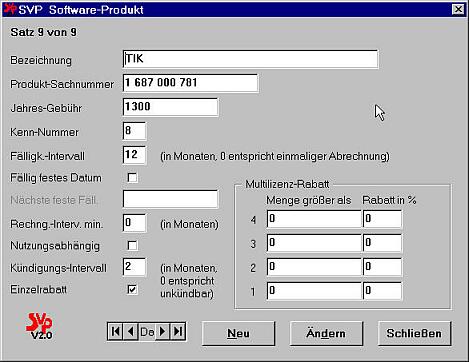The height and width of the screenshot is (362, 469).
Task: Click the Schließen button
Action: (x=414, y=333)
